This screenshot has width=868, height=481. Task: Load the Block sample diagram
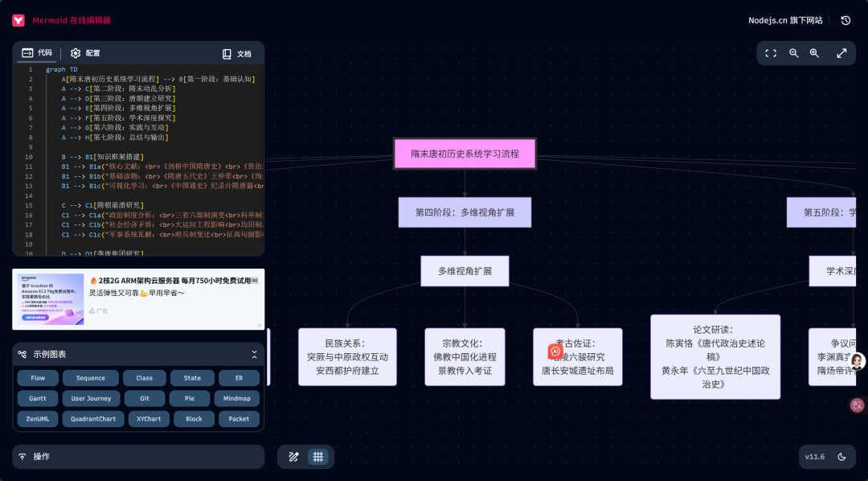(194, 419)
